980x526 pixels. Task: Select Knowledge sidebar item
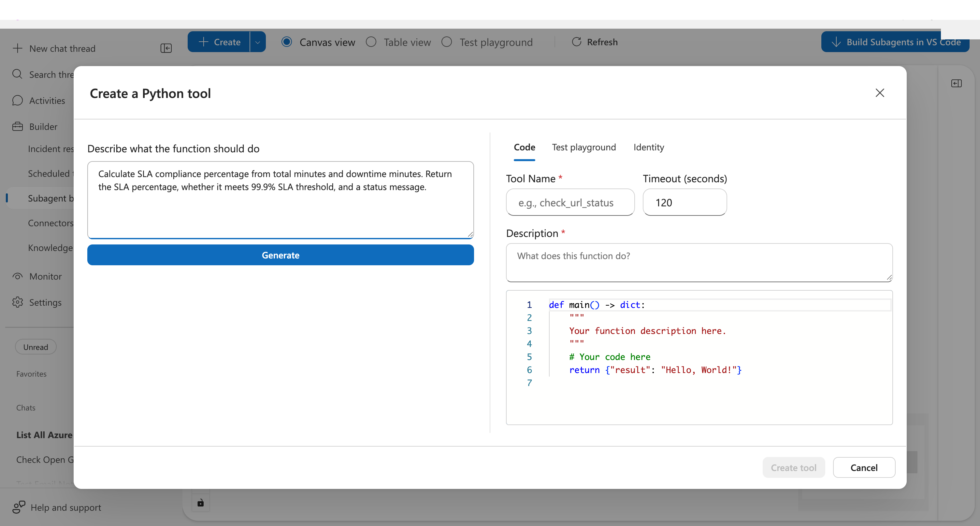(x=50, y=248)
